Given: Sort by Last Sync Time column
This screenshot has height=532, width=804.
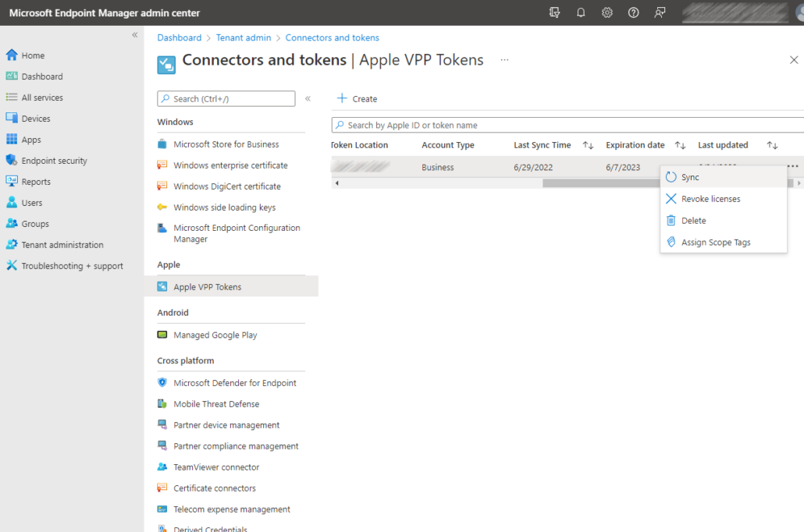Looking at the screenshot, I should click(588, 145).
